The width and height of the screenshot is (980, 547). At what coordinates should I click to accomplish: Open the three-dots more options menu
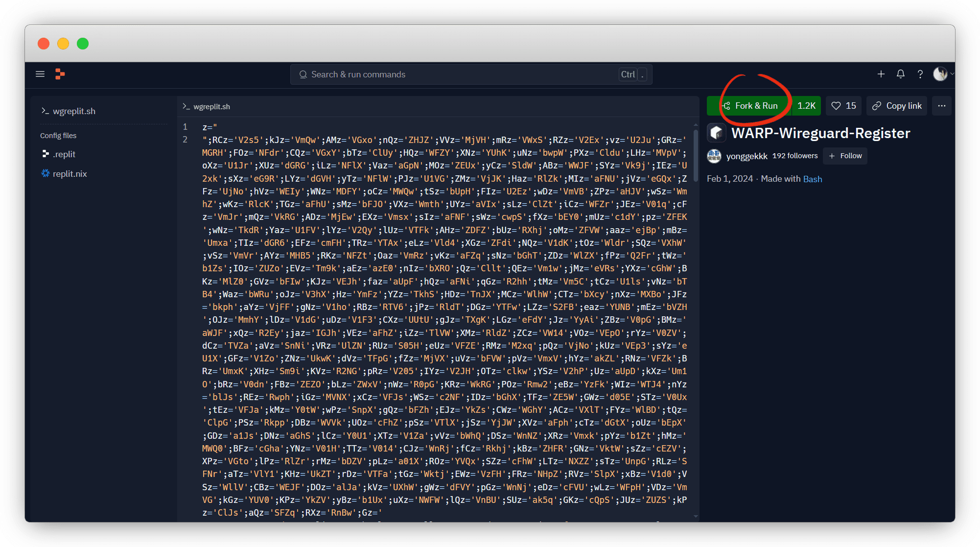pos(941,106)
